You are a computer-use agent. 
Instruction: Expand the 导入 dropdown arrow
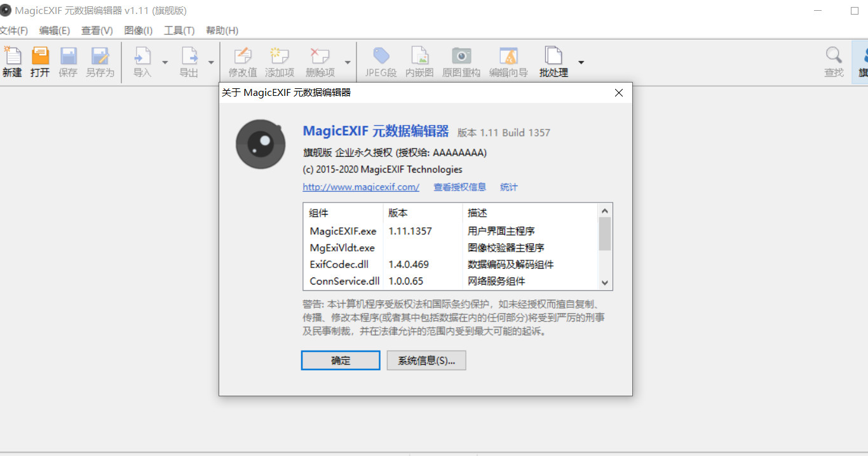165,62
